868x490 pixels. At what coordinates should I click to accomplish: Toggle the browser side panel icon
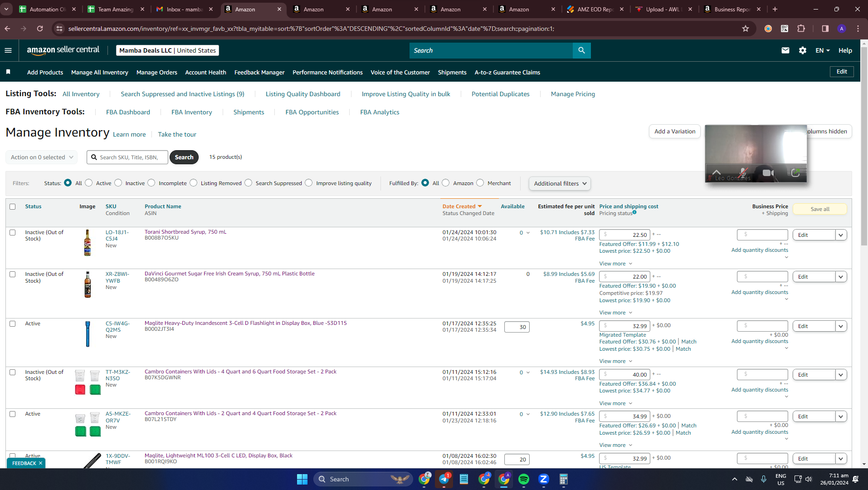click(x=825, y=29)
